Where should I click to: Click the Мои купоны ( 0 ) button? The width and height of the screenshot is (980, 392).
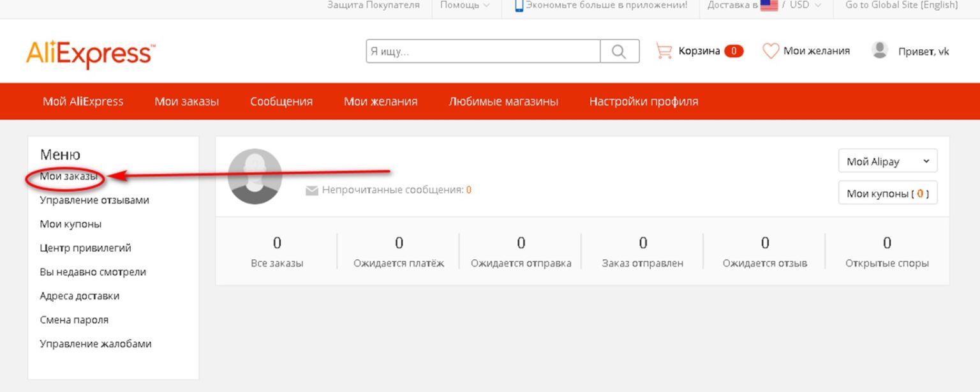click(x=887, y=193)
